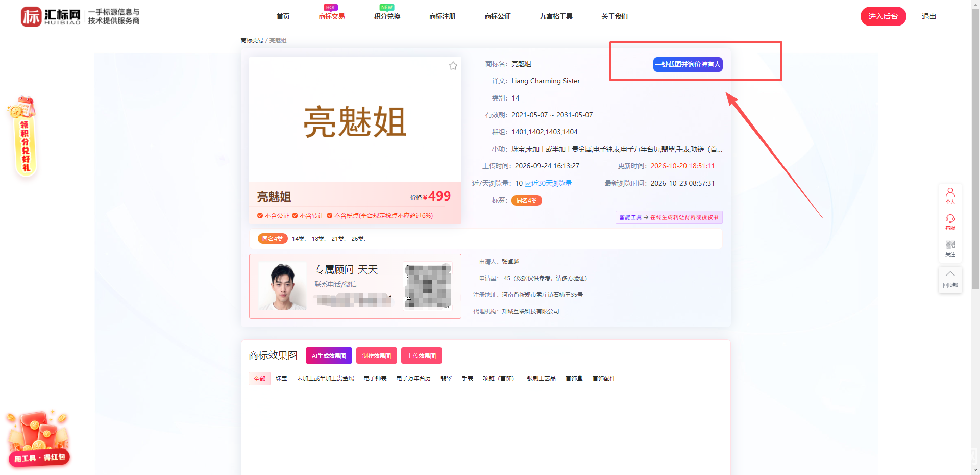Click the 进入后台 button
The height and width of the screenshot is (475, 980).
point(883,16)
